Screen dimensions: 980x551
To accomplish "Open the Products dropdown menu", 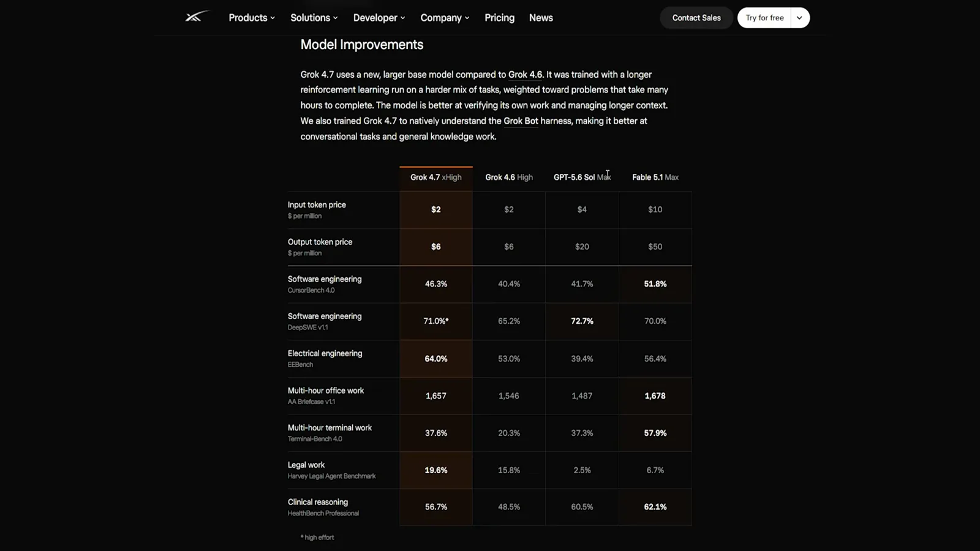I will pos(252,18).
